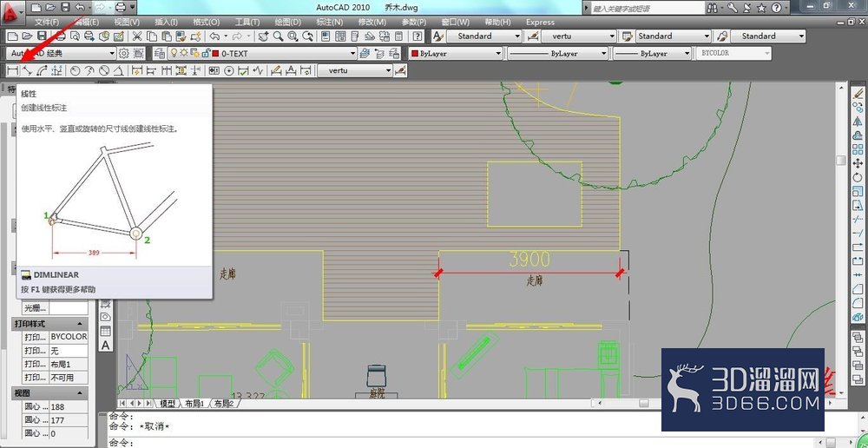868x448 pixels.
Task: Click the 188 center value in 视图
Action: (69, 406)
